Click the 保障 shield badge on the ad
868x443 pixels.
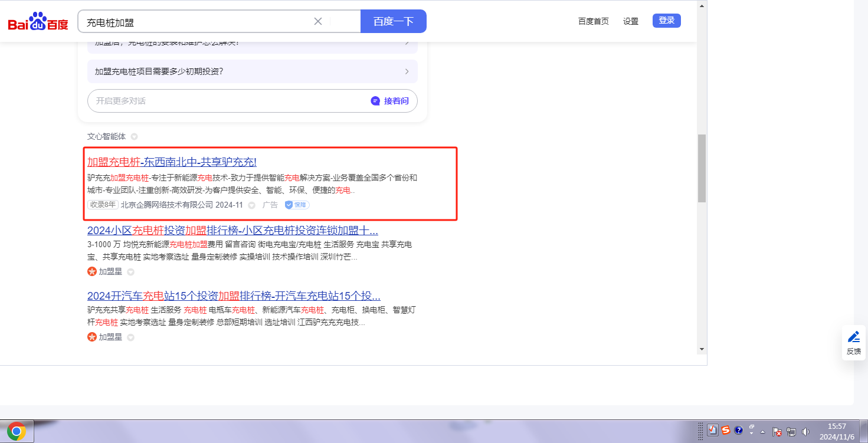[297, 205]
